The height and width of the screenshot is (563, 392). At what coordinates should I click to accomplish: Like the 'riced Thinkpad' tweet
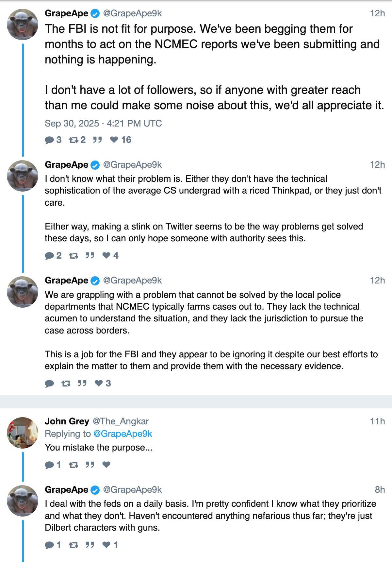point(106,255)
